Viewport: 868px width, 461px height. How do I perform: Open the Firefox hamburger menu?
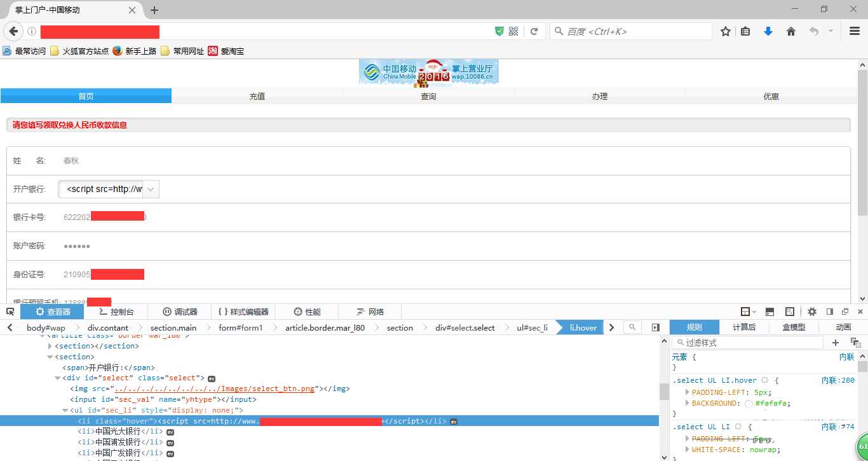855,31
